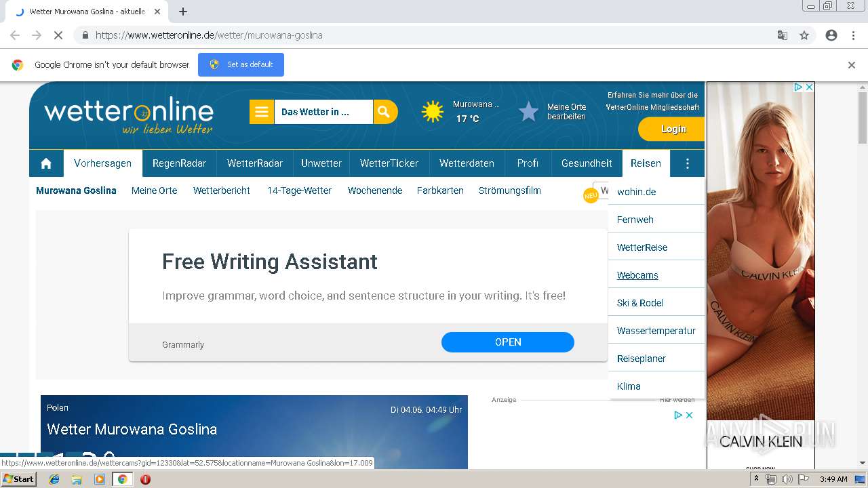Close the Calvin Klein side ad
Image resolution: width=868 pixels, height=488 pixels.
[x=809, y=87]
